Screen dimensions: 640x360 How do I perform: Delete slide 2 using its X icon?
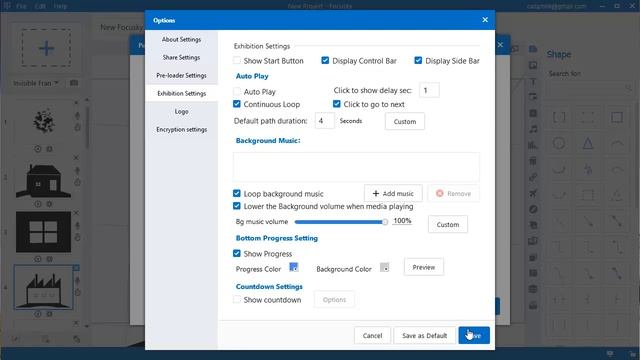(76, 158)
